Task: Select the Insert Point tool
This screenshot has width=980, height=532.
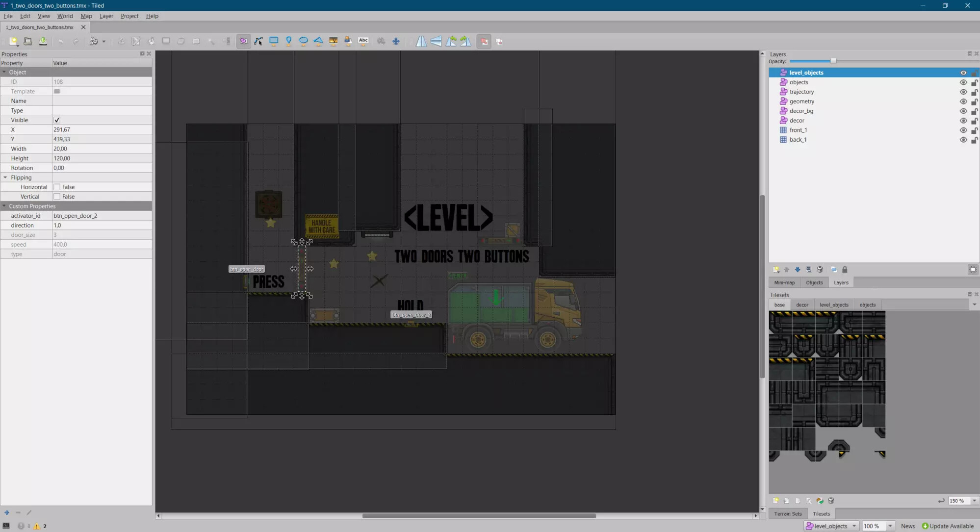Action: point(288,41)
